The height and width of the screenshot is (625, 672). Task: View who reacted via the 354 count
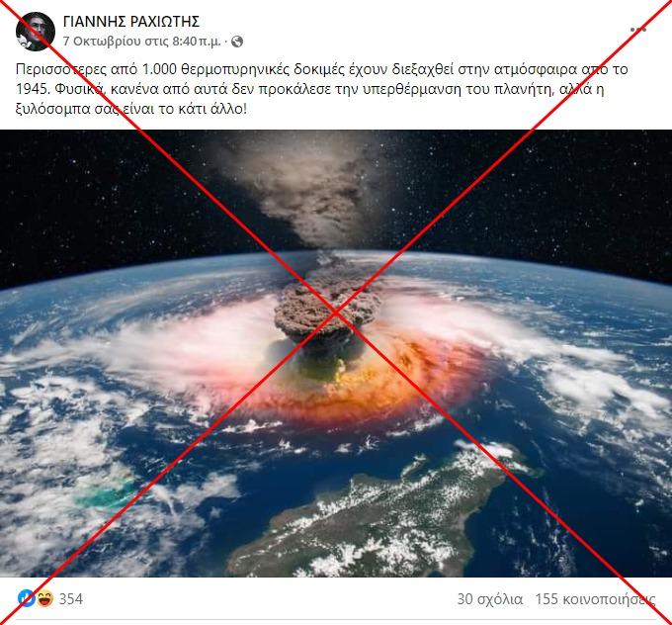pos(71,599)
